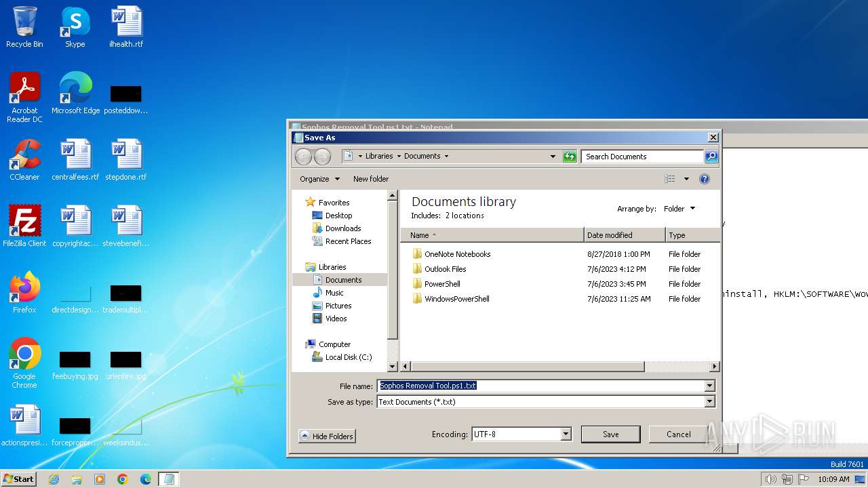The image size is (868, 488).
Task: Open Acrobat Reader DC desktop icon
Action: tap(24, 98)
